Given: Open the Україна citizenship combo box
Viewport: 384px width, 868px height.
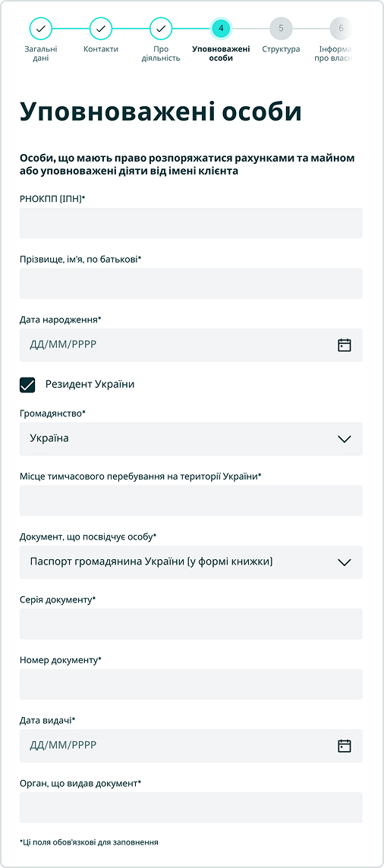Looking at the screenshot, I should (x=191, y=439).
